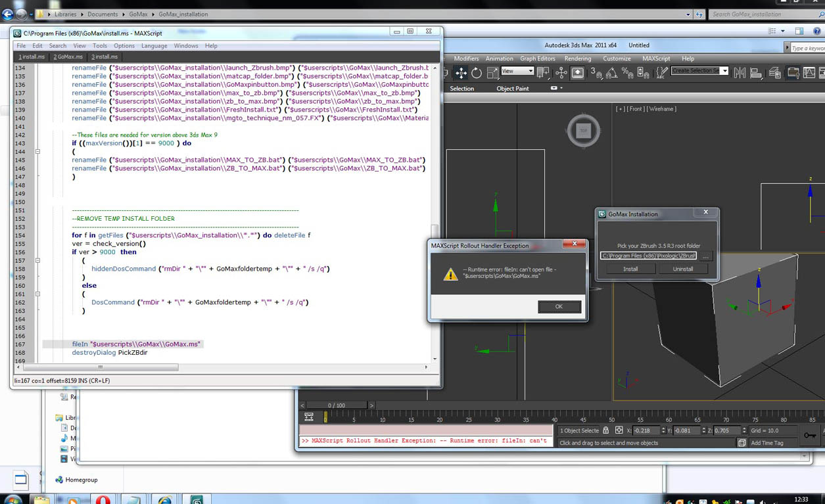Open the Align tool
825x504 pixels.
coord(757,72)
